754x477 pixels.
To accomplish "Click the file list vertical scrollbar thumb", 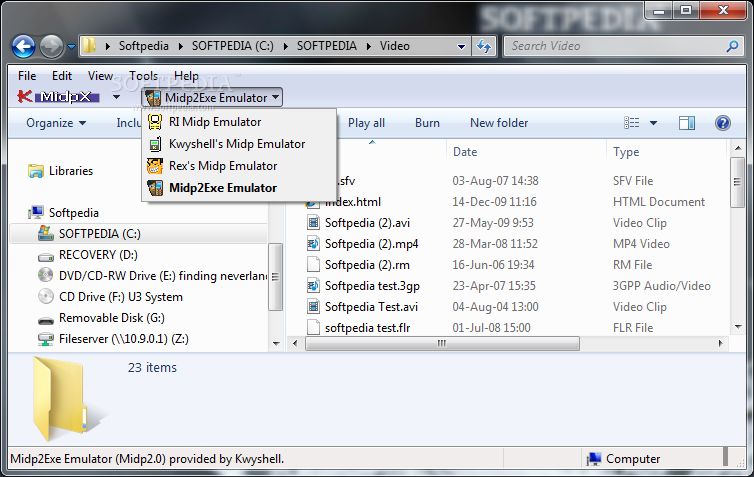I will (x=737, y=182).
